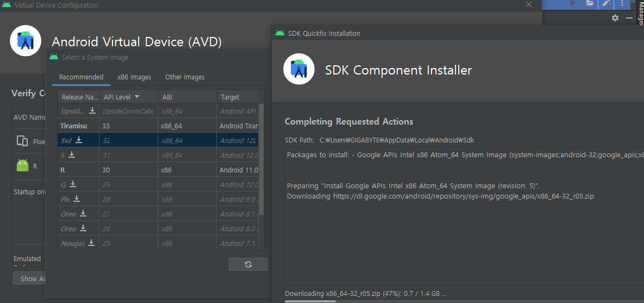Viewport: 644px width, 303px height.
Task: Hide the Device Manager panel with minus icon
Action: pos(629,18)
